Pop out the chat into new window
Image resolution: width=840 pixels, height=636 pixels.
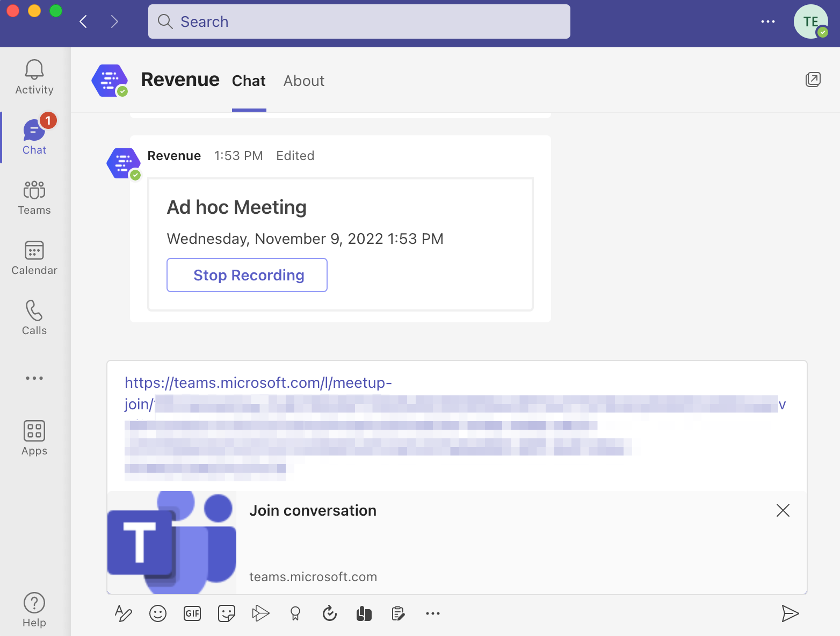(813, 80)
